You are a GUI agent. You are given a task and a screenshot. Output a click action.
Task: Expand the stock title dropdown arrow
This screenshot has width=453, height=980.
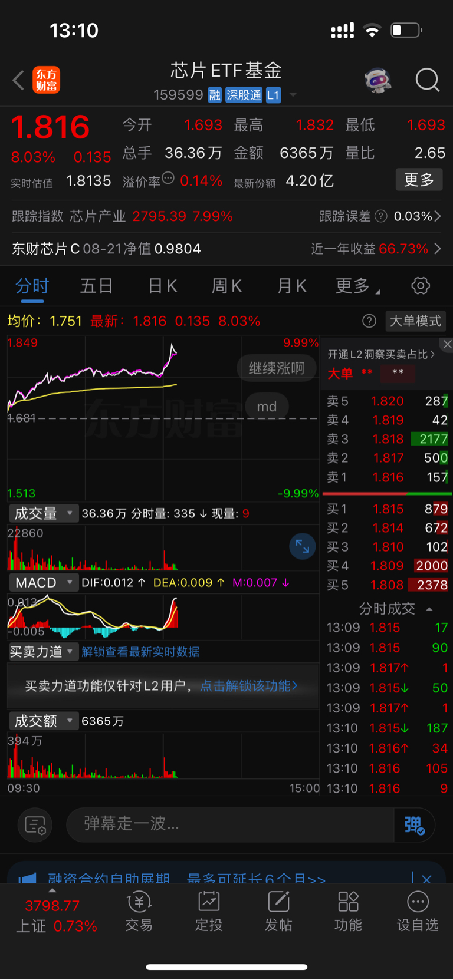point(293,95)
